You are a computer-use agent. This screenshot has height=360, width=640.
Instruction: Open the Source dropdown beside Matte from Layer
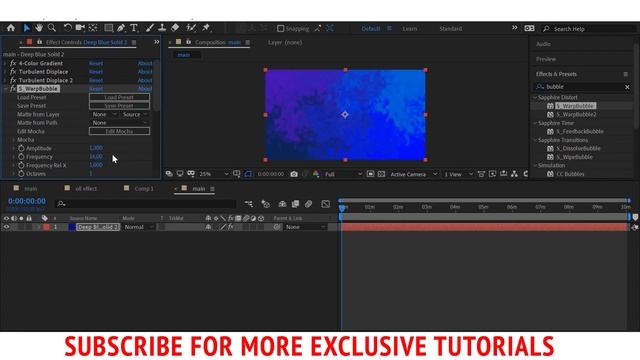coord(135,115)
